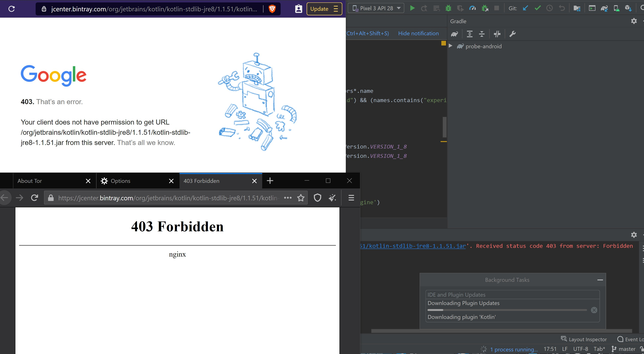The width and height of the screenshot is (644, 354).
Task: Run the app with green play button
Action: tap(412, 8)
